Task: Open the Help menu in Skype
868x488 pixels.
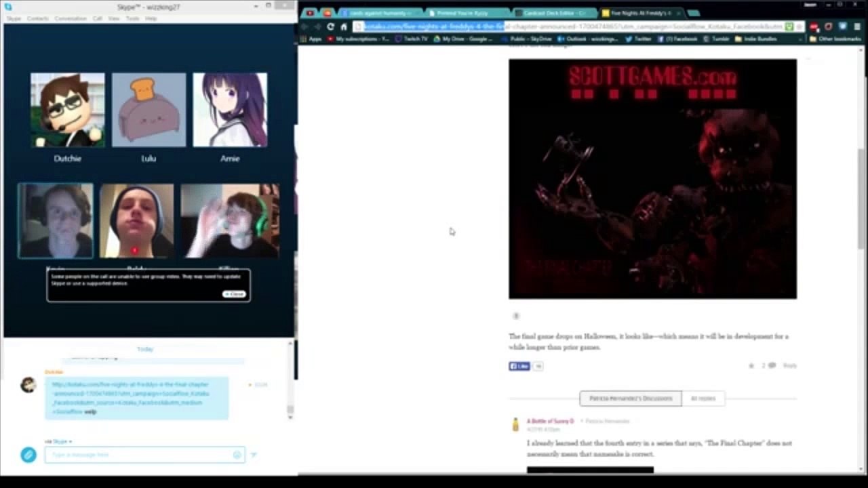Action: pos(151,18)
